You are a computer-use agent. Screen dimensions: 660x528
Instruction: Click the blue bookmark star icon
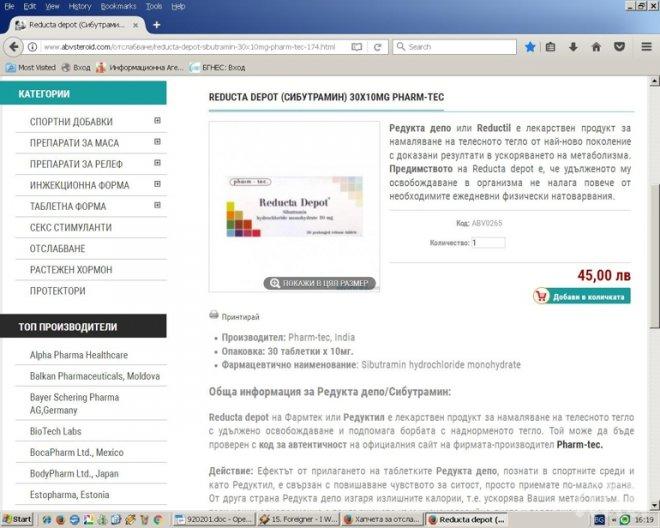click(530, 47)
